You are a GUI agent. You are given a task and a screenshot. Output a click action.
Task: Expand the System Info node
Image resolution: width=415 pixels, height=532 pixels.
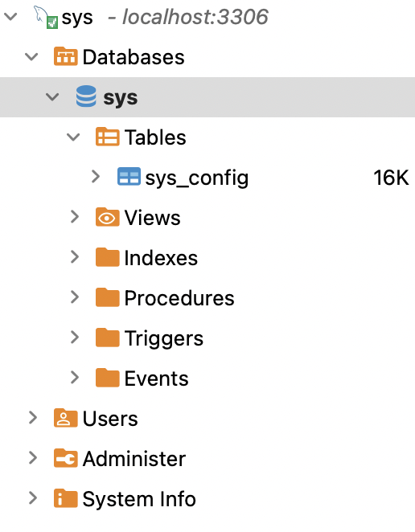pos(33,498)
